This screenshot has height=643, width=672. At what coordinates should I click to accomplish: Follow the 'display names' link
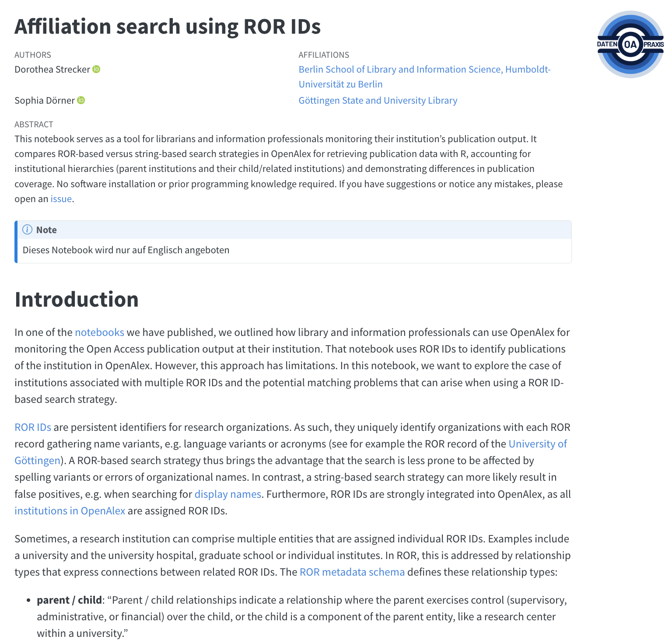tap(227, 494)
